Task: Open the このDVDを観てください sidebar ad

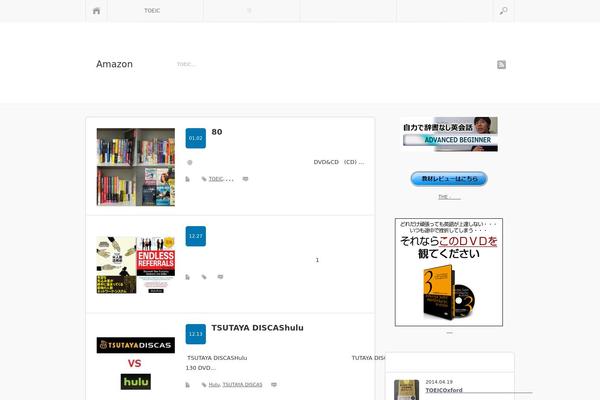Action: pyautogui.click(x=449, y=272)
